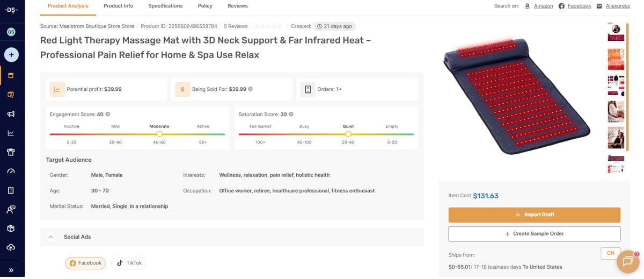Click the thumbnail scrollbar beside product images

(627, 59)
